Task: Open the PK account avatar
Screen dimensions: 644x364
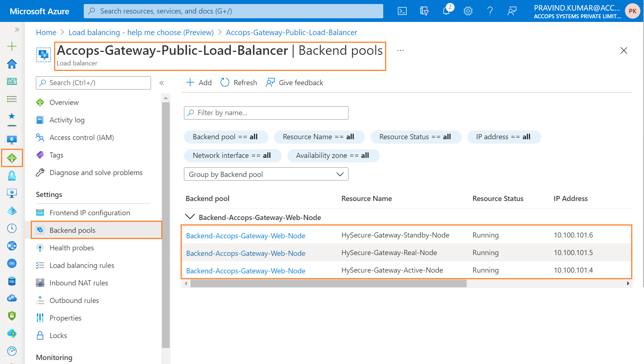Action: [x=632, y=11]
